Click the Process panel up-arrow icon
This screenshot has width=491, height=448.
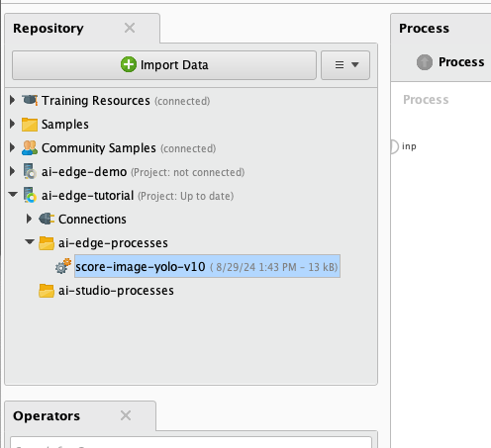[425, 62]
